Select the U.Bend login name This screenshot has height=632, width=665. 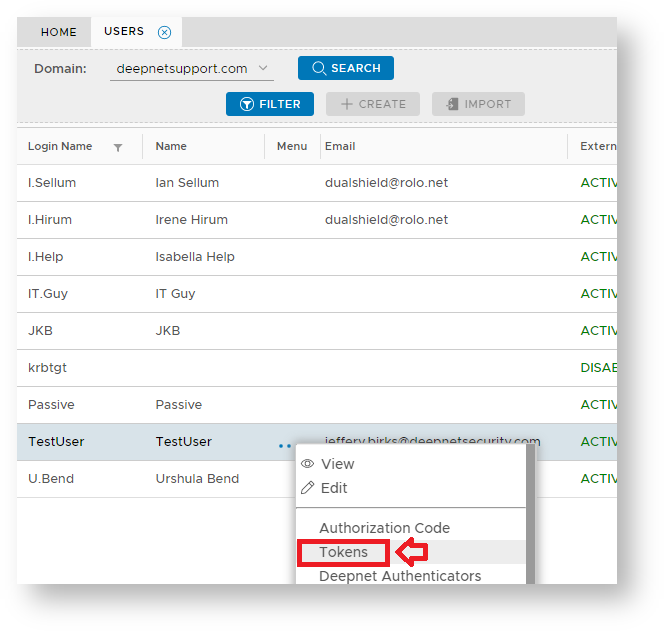[51, 478]
